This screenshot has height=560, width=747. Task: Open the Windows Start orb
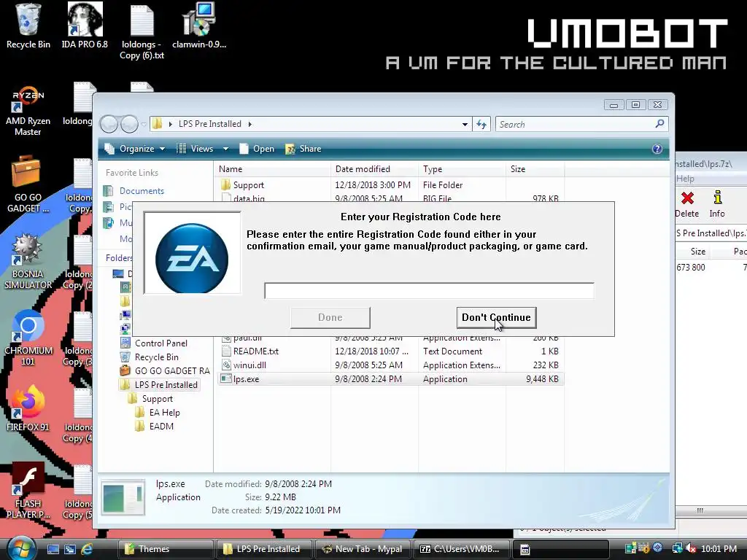pyautogui.click(x=20, y=548)
